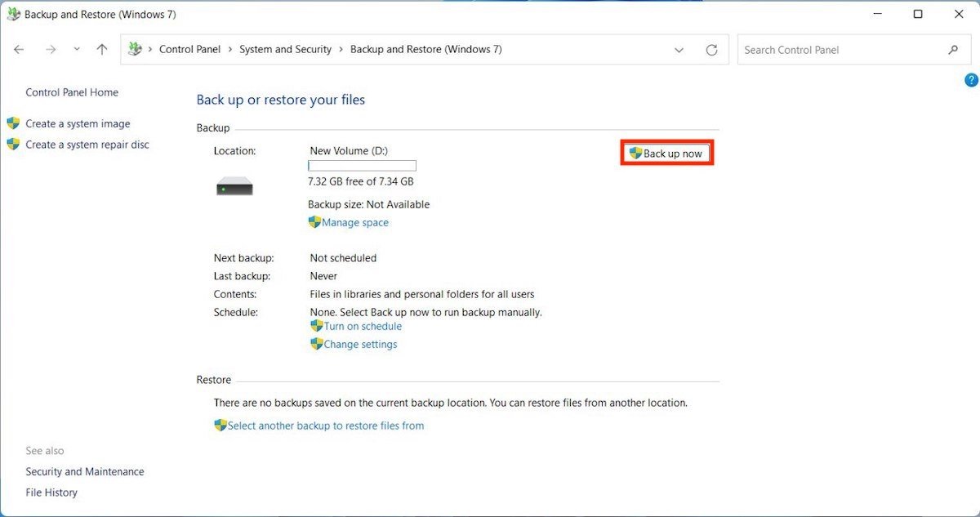This screenshot has height=517, width=980.
Task: Click the New Volume (D:) drive icon
Action: pyautogui.click(x=234, y=187)
